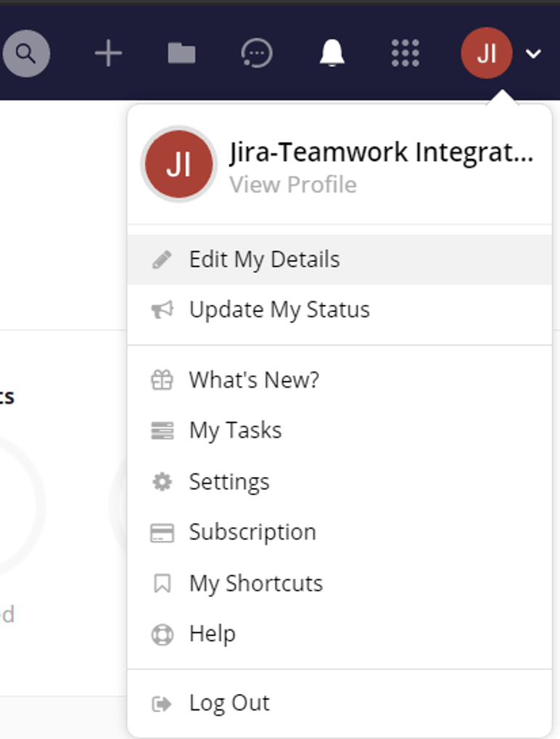Open Help from the menu

[x=212, y=634]
